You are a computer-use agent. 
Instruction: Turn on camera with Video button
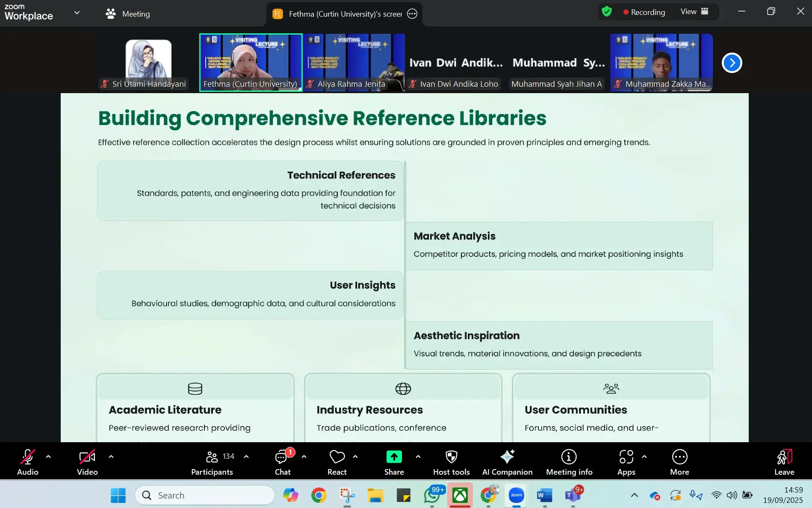pos(87,462)
